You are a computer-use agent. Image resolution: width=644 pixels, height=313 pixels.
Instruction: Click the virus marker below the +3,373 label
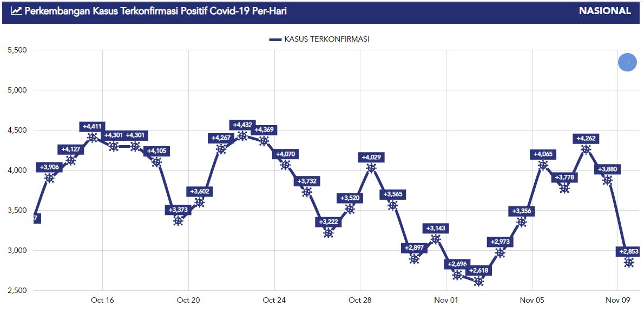[178, 221]
